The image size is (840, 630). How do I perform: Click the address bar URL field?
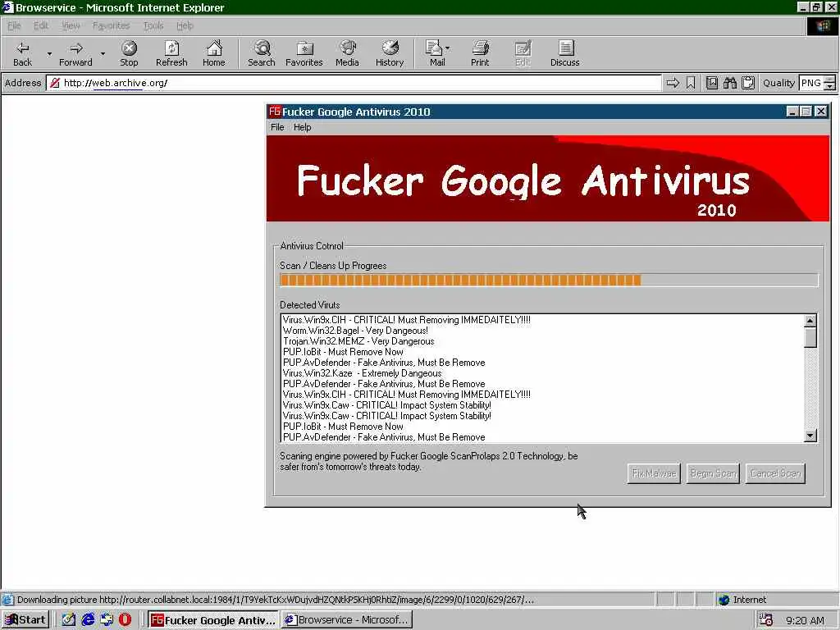354,83
